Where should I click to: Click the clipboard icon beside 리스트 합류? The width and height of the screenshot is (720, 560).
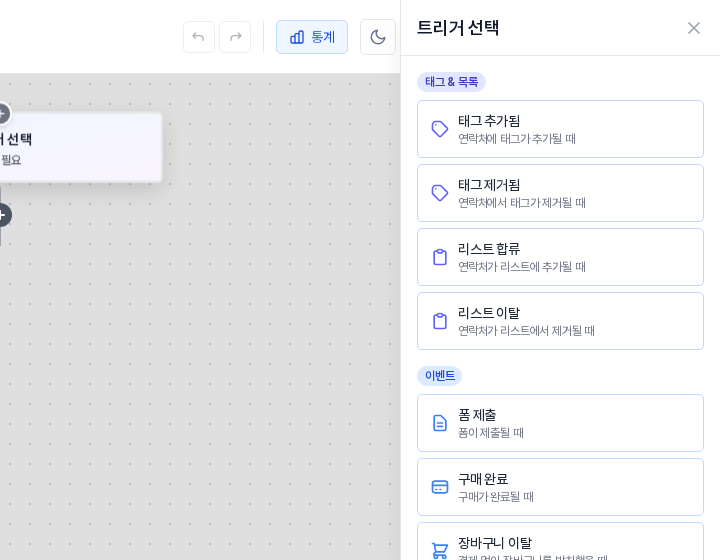(440, 257)
